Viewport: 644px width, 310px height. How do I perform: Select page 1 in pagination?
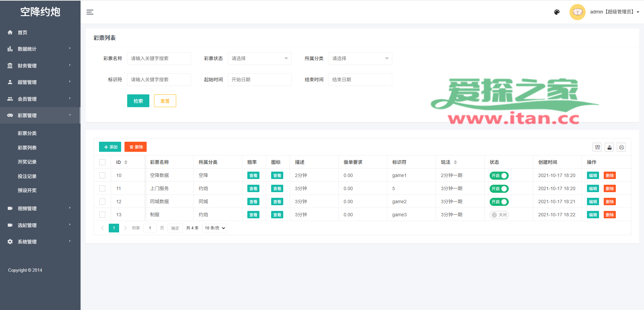coord(114,228)
